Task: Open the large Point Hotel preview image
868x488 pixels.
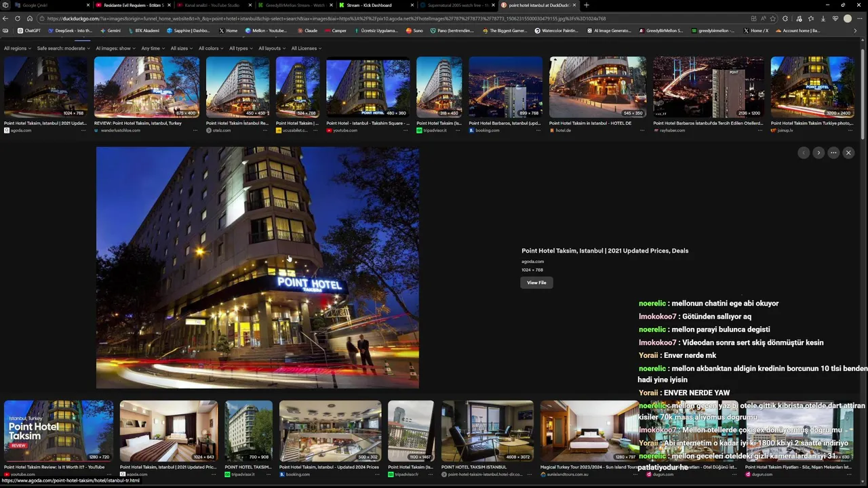Action: [x=257, y=268]
